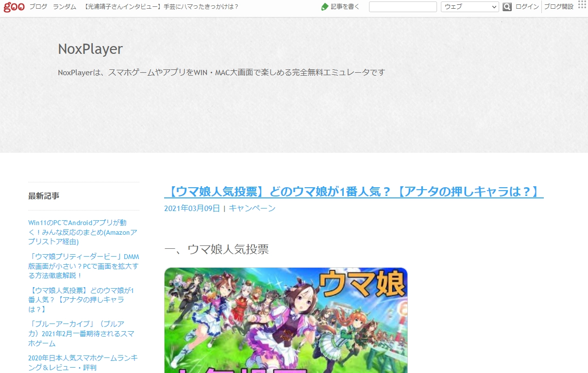Open the ウマ娘人気投票 article title link
The width and height of the screenshot is (588, 373).
[353, 192]
